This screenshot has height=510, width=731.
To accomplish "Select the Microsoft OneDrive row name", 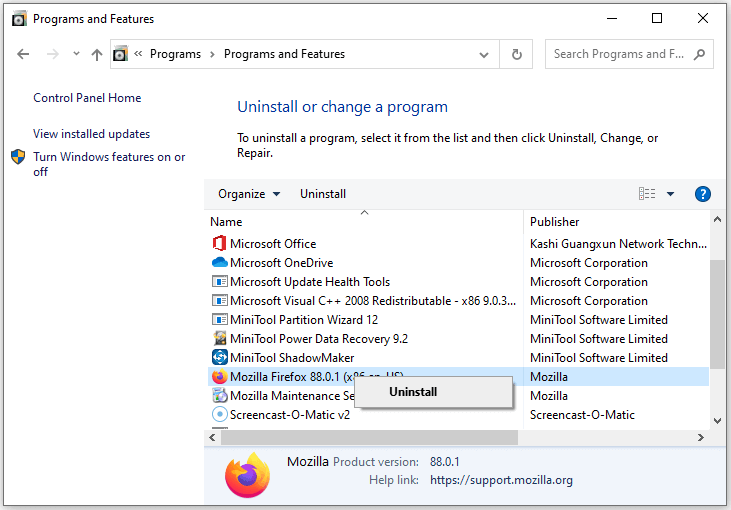I will pos(282,262).
